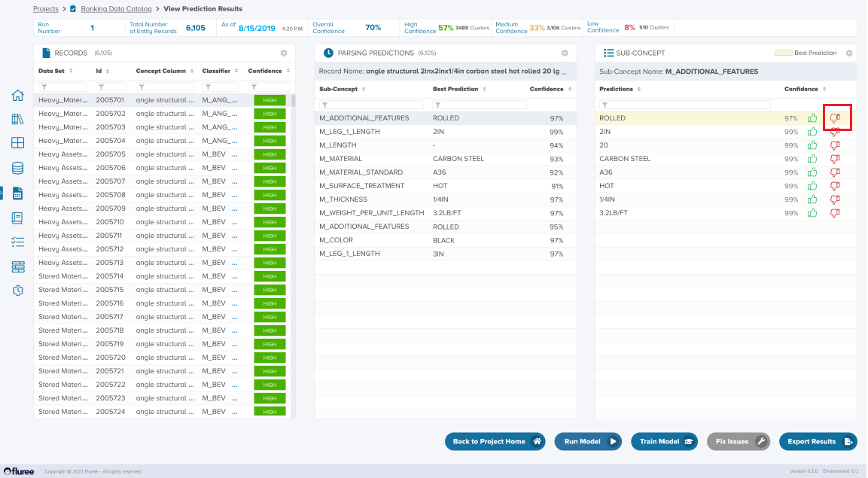
Task: Thumbs down the CARBON STEEL prediction
Action: tap(834, 159)
